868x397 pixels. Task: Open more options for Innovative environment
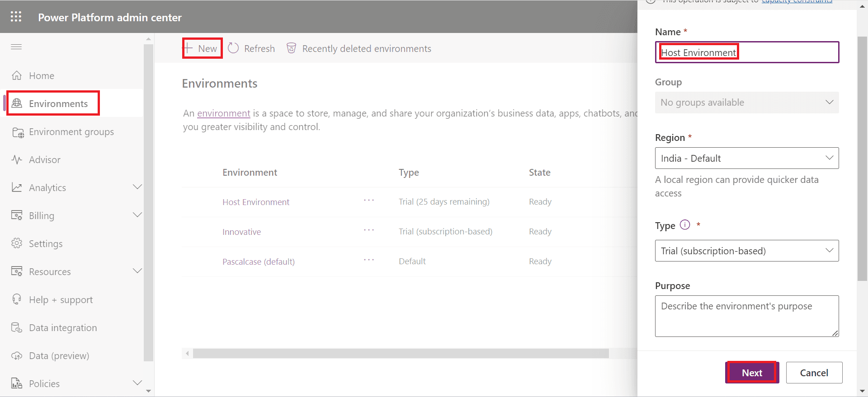[x=369, y=230]
